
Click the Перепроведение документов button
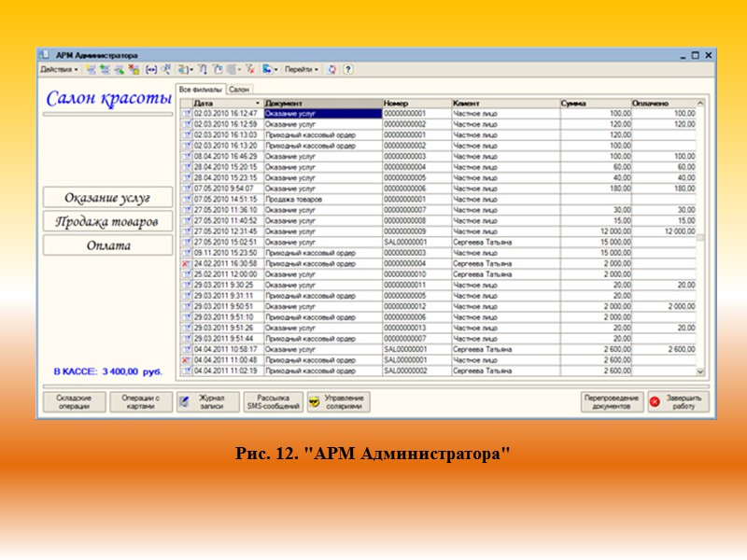[x=612, y=402]
